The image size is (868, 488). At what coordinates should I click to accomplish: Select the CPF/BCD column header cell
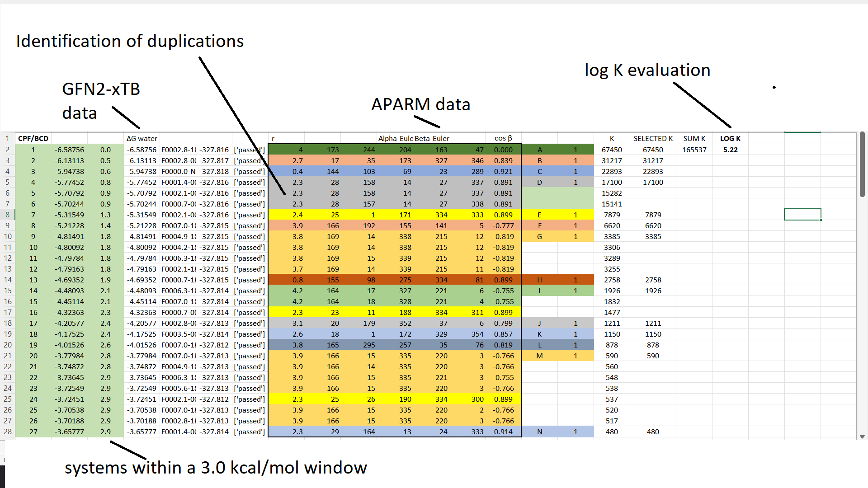click(x=33, y=138)
